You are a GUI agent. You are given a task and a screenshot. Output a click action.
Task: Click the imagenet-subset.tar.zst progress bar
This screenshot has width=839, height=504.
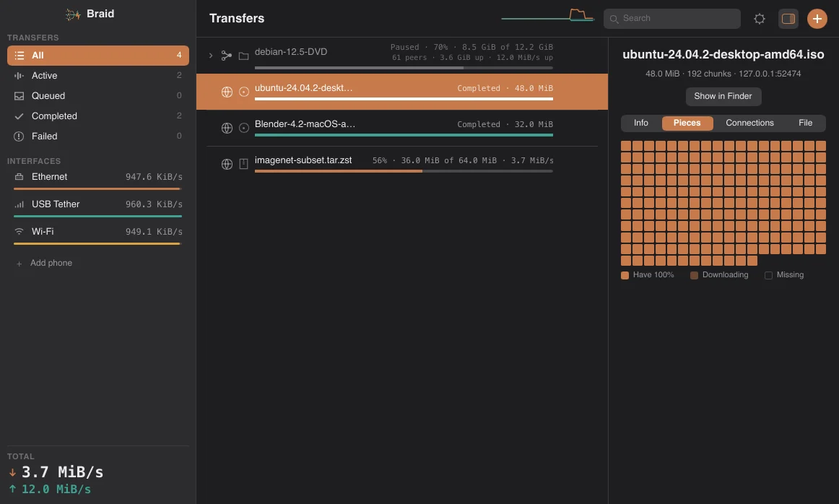[x=404, y=171]
